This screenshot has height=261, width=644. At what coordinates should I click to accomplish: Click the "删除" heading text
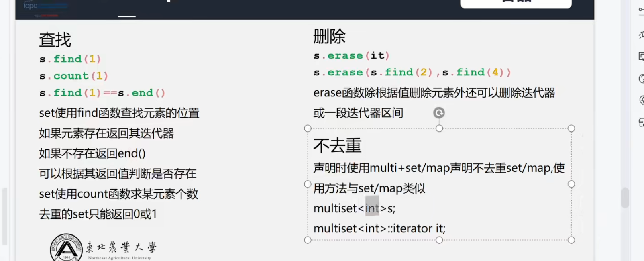point(329,37)
